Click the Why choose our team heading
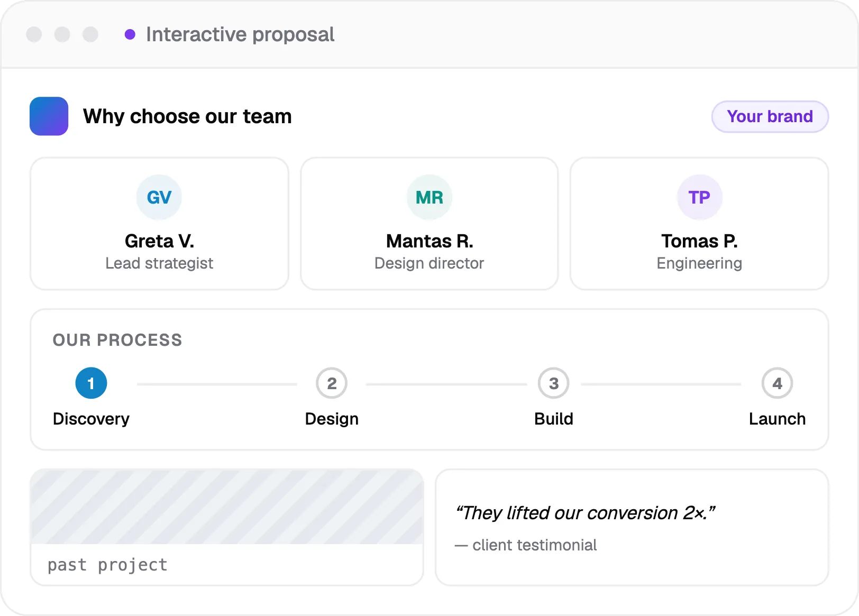Image resolution: width=859 pixels, height=616 pixels. [187, 116]
